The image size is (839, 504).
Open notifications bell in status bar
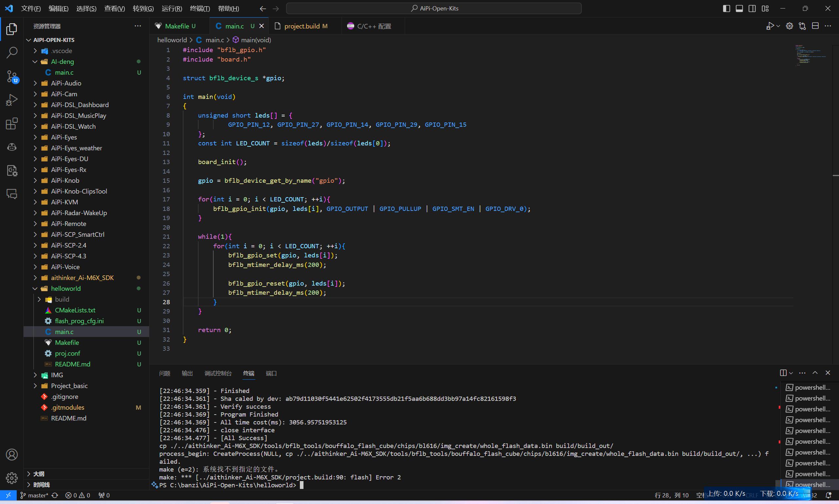(829, 495)
